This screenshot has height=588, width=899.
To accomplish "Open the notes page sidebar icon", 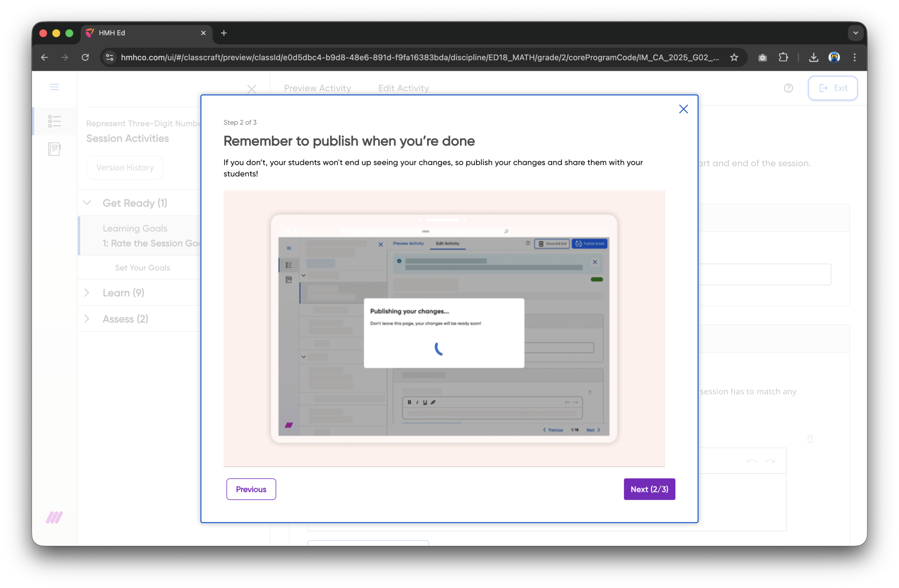I will [x=54, y=149].
